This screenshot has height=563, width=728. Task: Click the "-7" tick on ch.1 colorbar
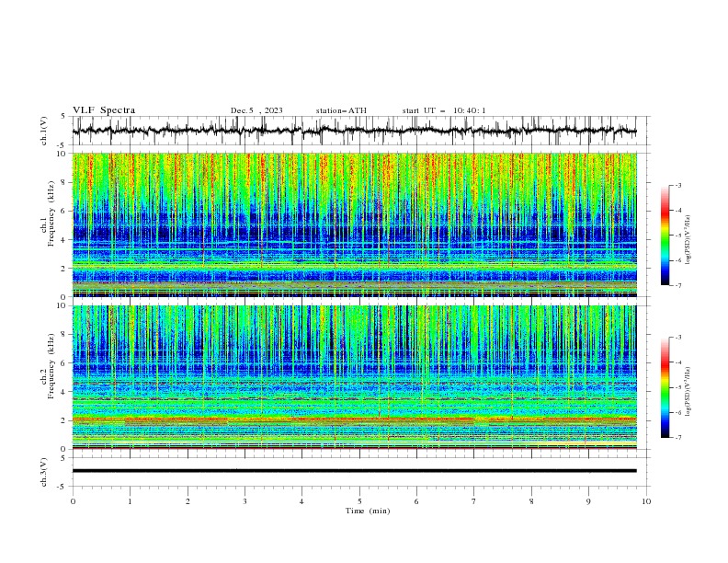click(678, 285)
